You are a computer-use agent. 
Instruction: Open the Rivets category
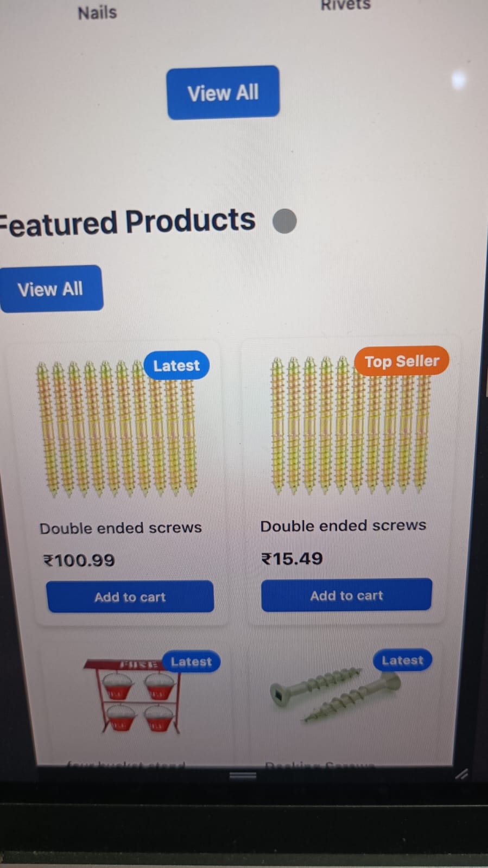click(345, 5)
